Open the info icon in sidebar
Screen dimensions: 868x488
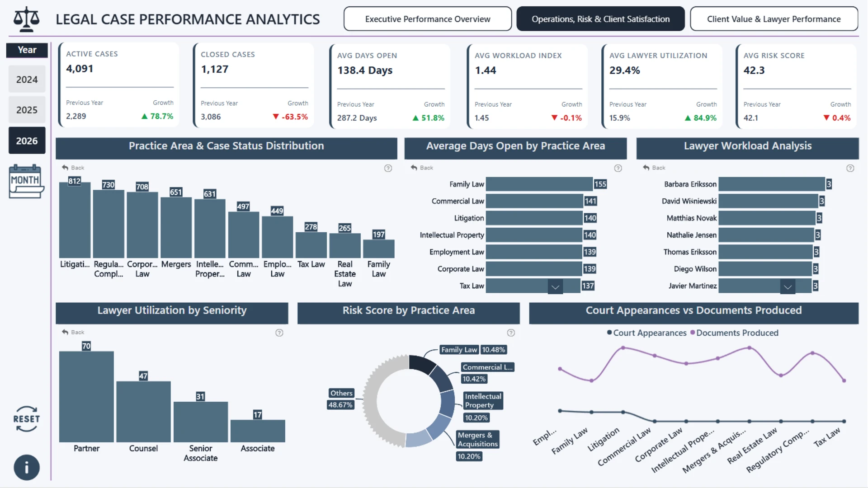pyautogui.click(x=27, y=467)
